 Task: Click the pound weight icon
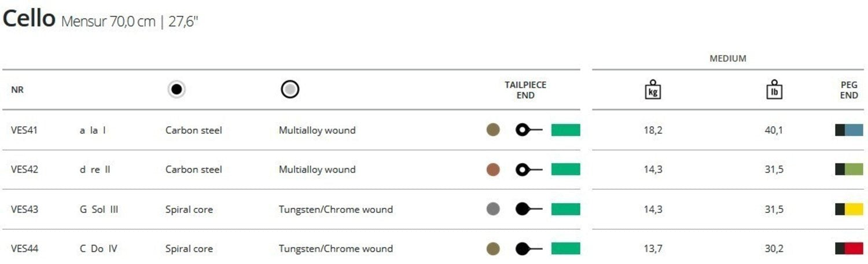pos(774,90)
